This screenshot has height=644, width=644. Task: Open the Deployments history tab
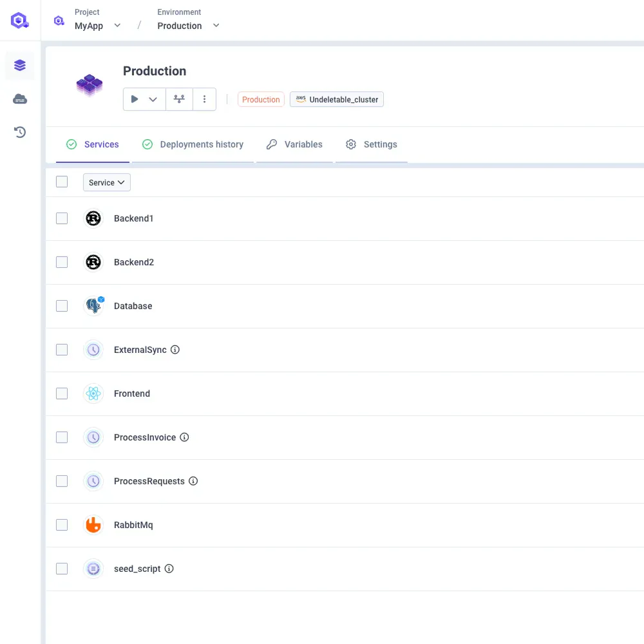point(193,144)
